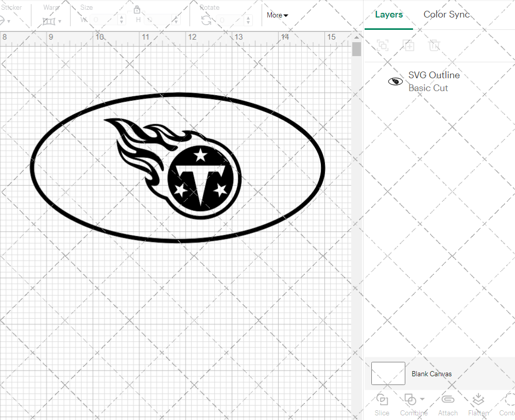Click the Blank Canvas swatch
515x420 pixels.
coord(388,374)
